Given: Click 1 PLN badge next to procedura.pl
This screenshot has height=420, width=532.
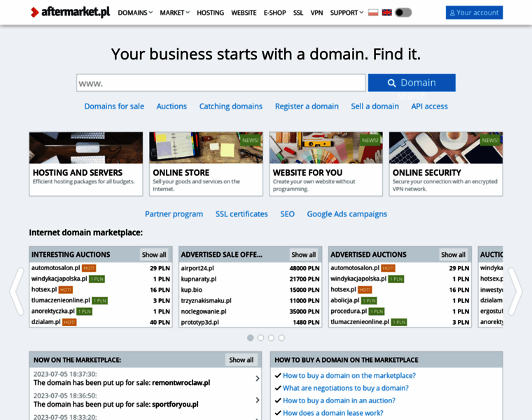Looking at the screenshot, I should tap(377, 311).
